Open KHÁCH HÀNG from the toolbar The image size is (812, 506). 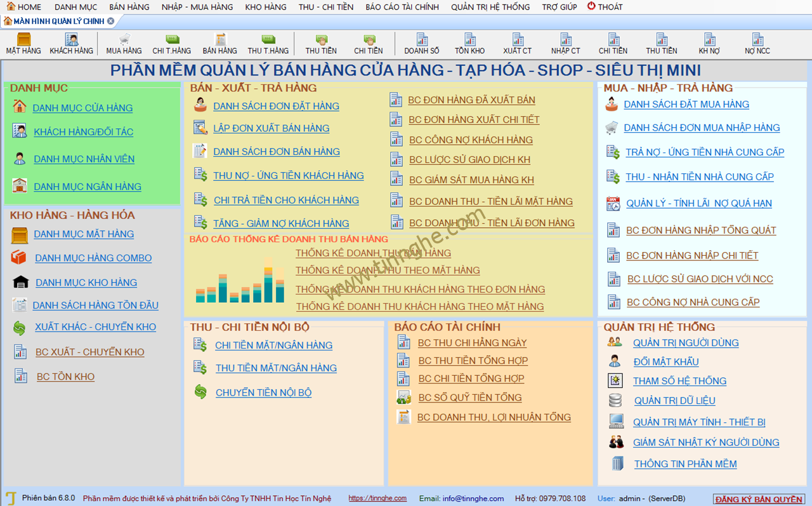[71, 44]
